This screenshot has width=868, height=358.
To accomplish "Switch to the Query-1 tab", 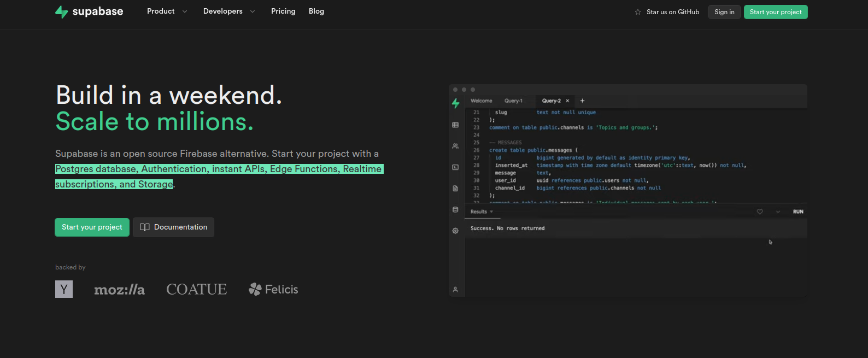I will (513, 101).
